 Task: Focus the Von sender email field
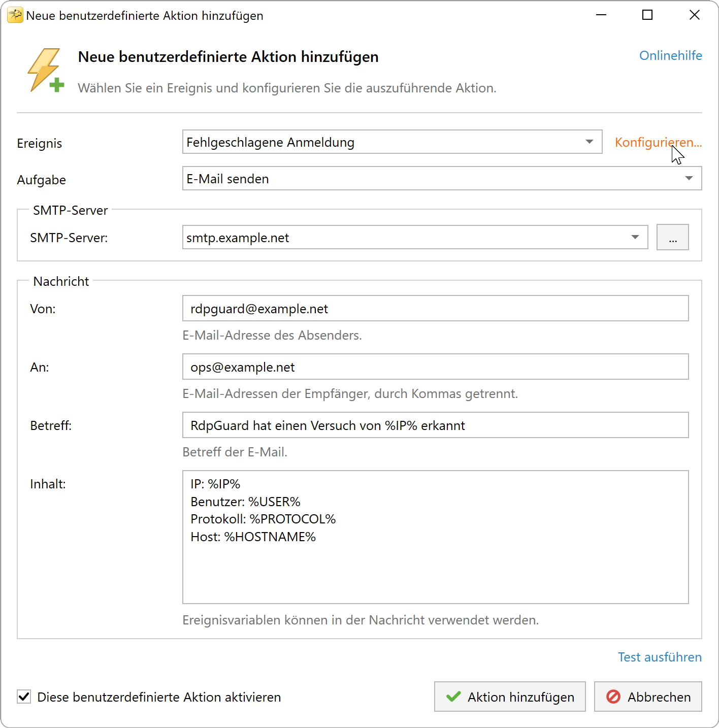click(x=435, y=309)
